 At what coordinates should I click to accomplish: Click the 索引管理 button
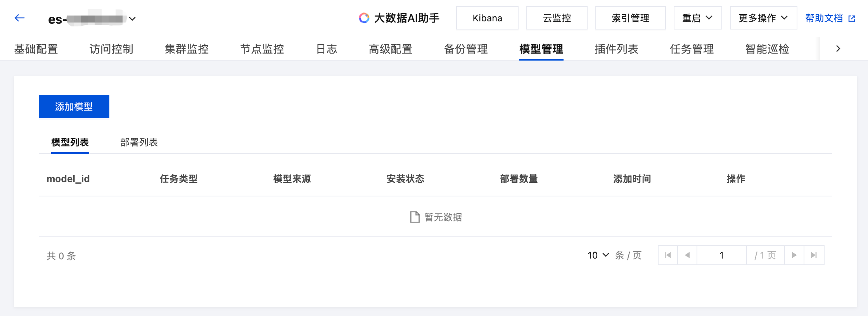(x=630, y=18)
